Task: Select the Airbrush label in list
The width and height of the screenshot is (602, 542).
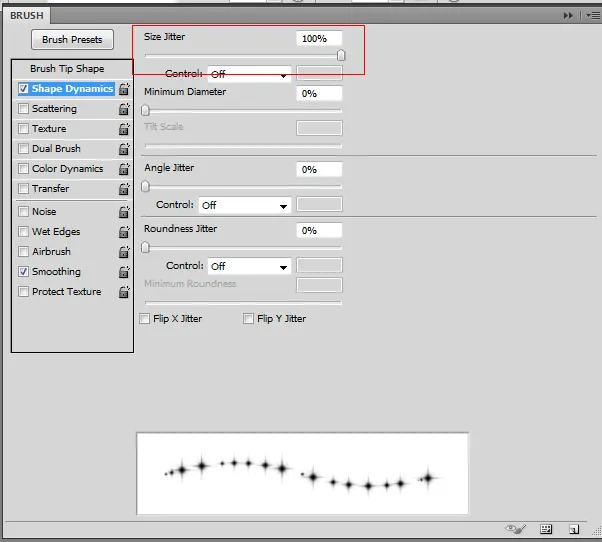Action: pos(51,251)
